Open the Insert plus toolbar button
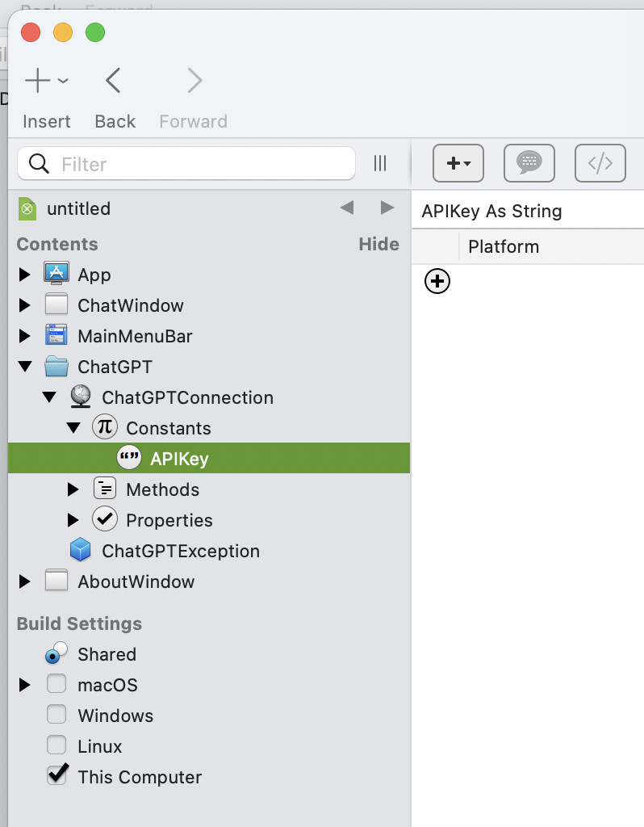This screenshot has width=644, height=827. coord(37,81)
